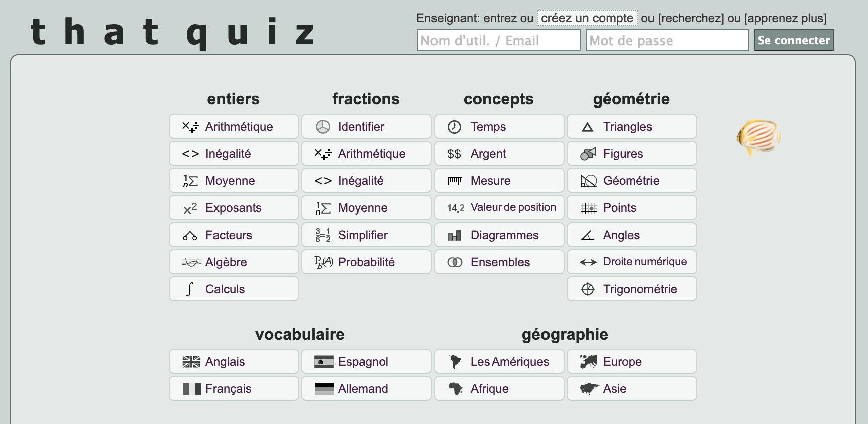This screenshot has height=424, width=868.
Task: Open the Probabilité quiz
Action: 366,262
